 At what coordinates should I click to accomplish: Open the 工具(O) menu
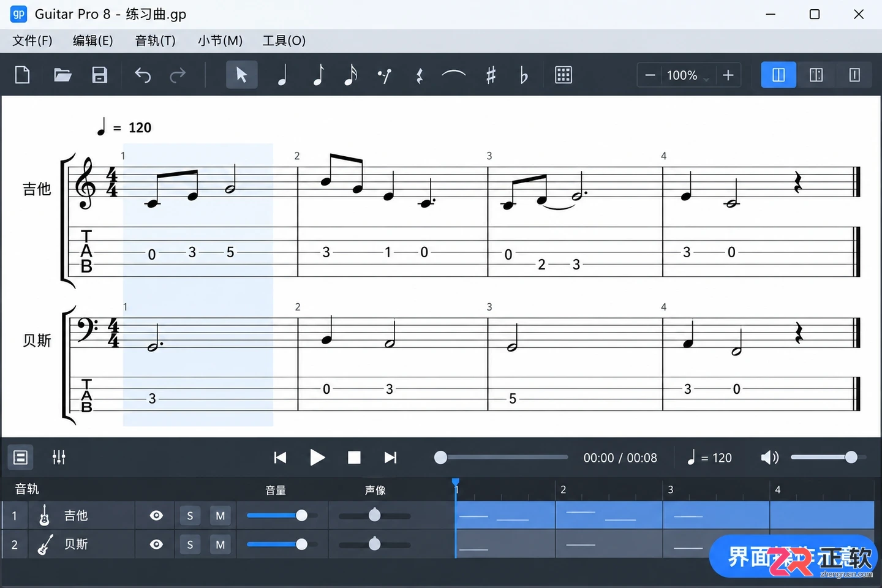(284, 40)
